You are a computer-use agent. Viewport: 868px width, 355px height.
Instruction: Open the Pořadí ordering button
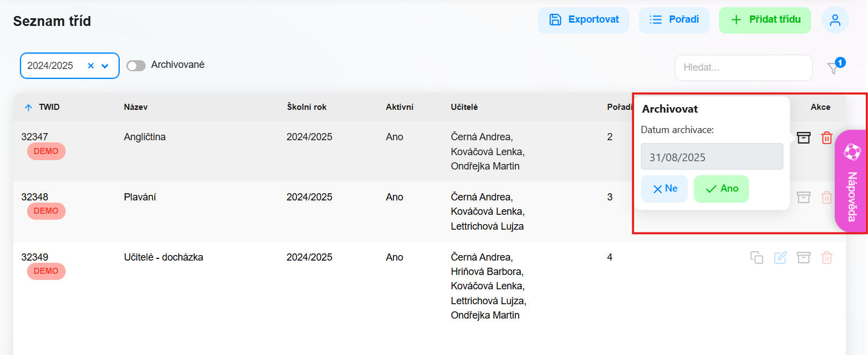pyautogui.click(x=674, y=20)
